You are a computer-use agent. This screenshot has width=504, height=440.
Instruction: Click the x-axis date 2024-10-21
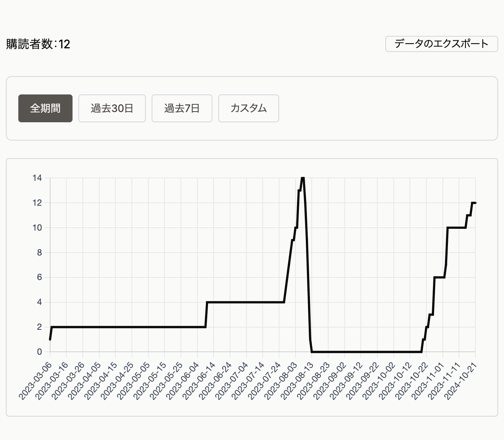pos(462,380)
